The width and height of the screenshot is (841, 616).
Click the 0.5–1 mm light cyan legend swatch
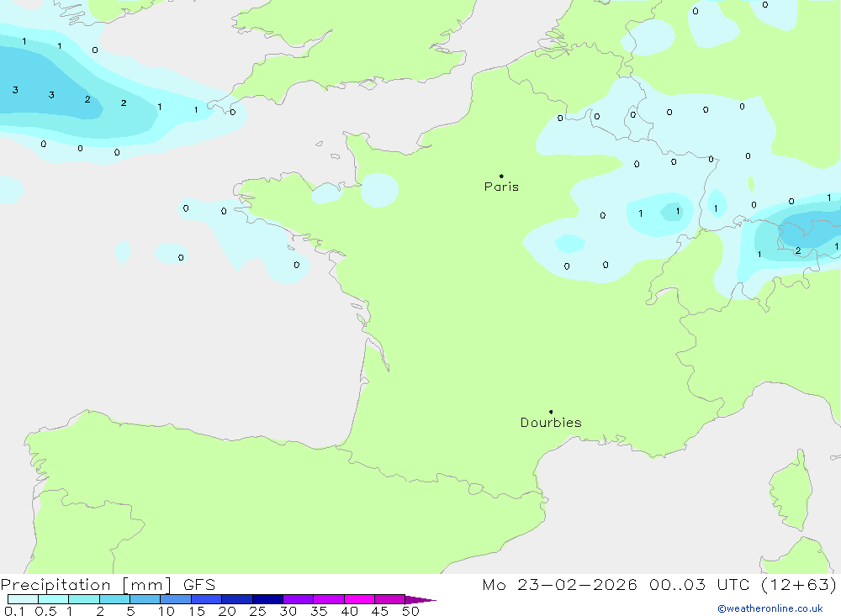point(54,599)
